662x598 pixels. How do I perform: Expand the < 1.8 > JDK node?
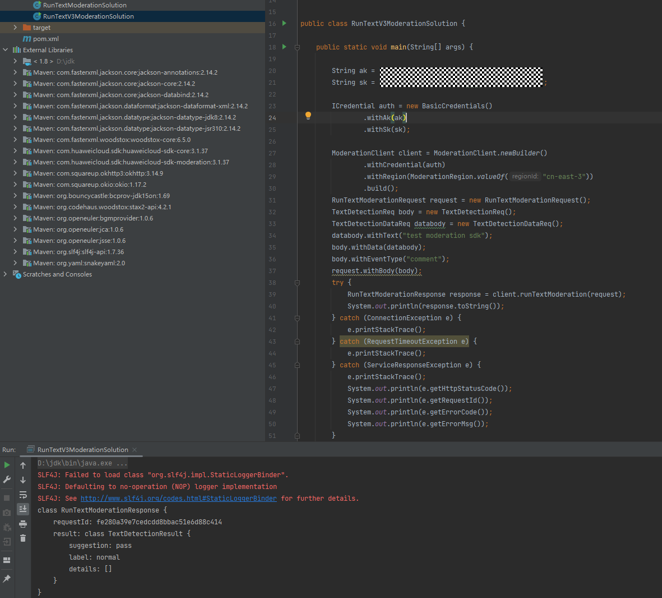coord(15,61)
